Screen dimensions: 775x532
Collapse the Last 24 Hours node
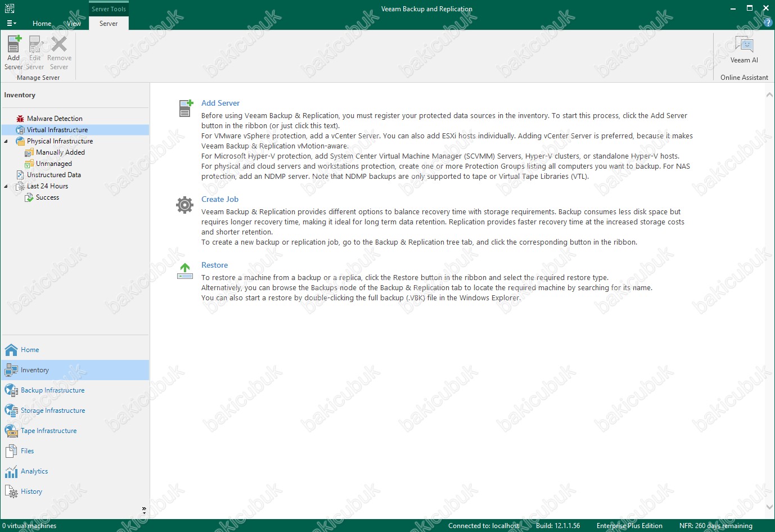6,186
